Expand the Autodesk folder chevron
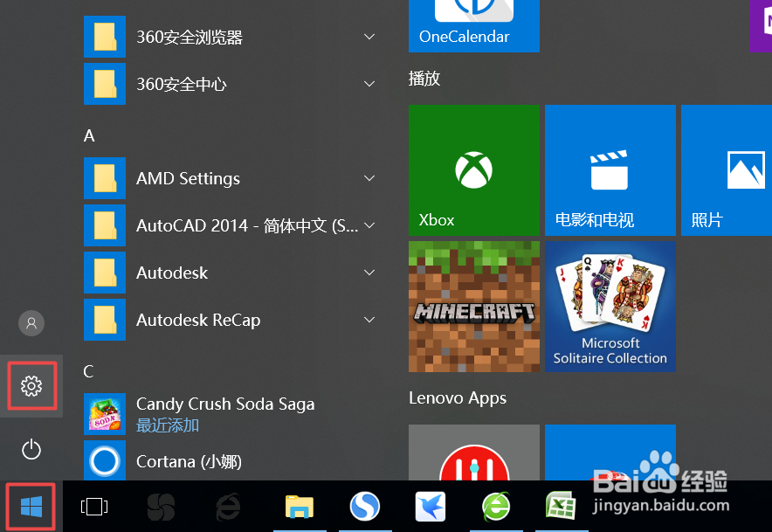The width and height of the screenshot is (772, 532). coord(369,273)
